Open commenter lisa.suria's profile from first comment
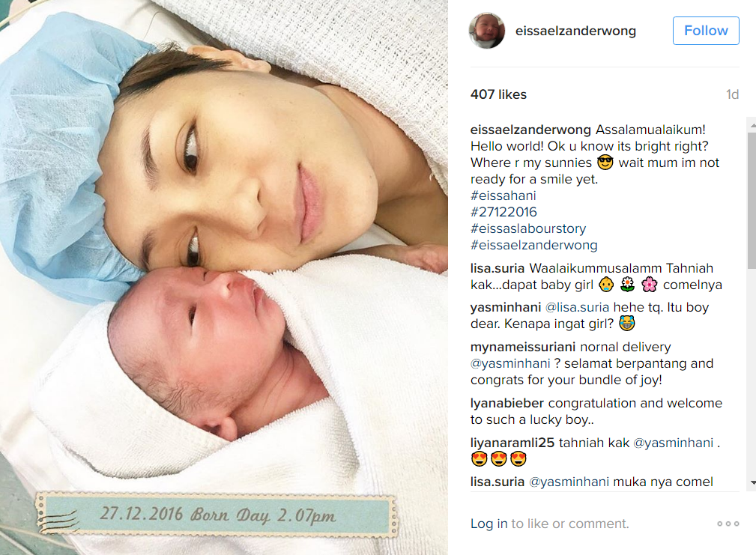 [498, 268]
